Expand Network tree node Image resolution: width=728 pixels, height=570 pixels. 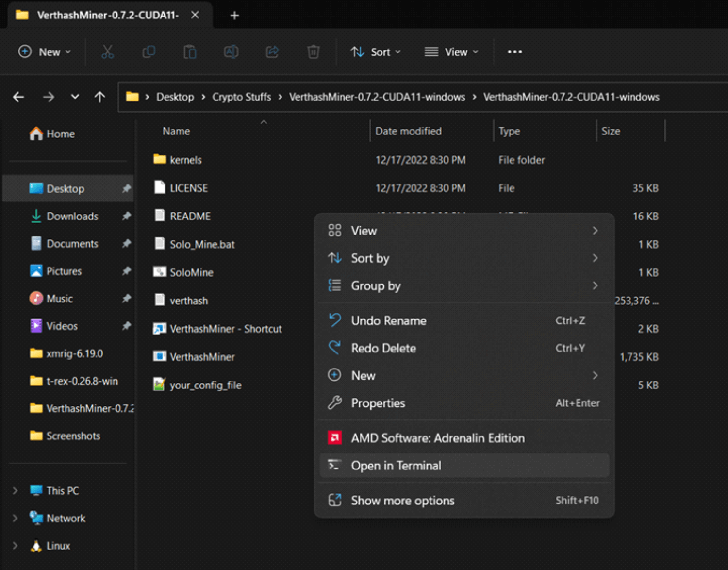pyautogui.click(x=15, y=519)
